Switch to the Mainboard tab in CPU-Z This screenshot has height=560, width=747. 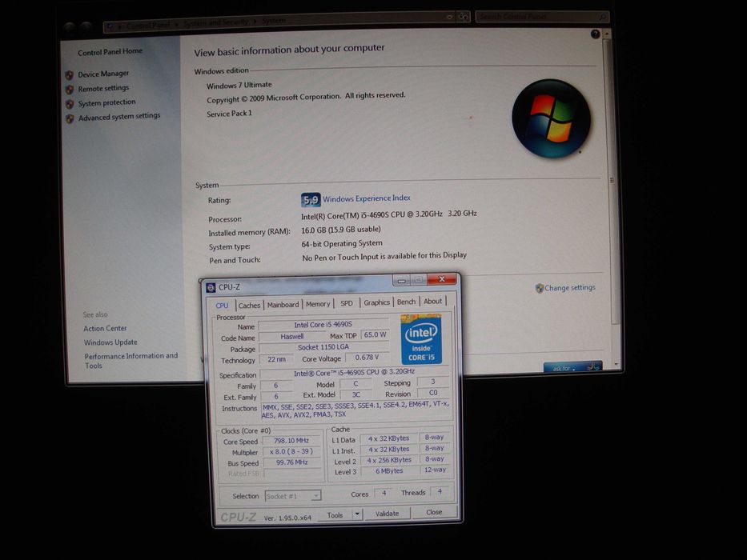pos(283,305)
